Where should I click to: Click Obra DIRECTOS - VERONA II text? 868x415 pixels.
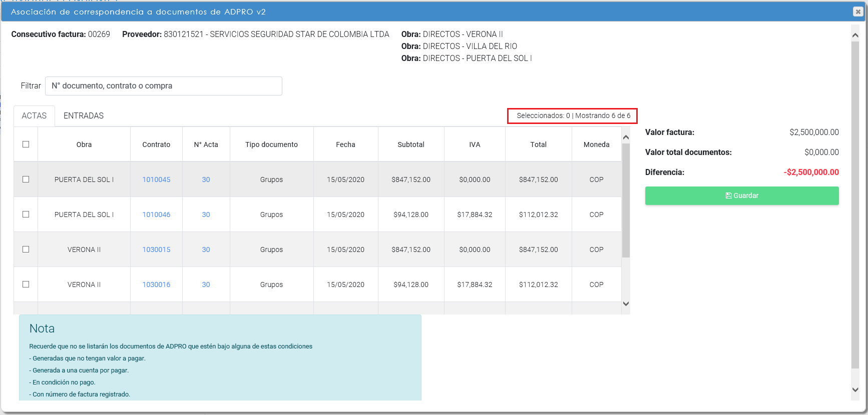pyautogui.click(x=452, y=34)
